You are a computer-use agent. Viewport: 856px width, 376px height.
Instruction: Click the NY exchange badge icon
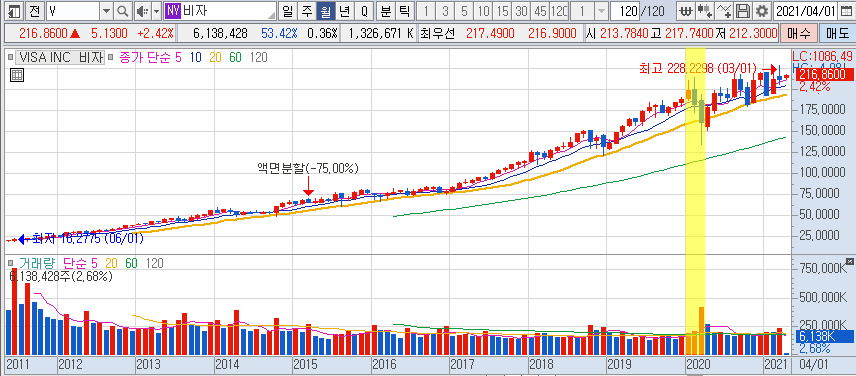click(x=173, y=10)
